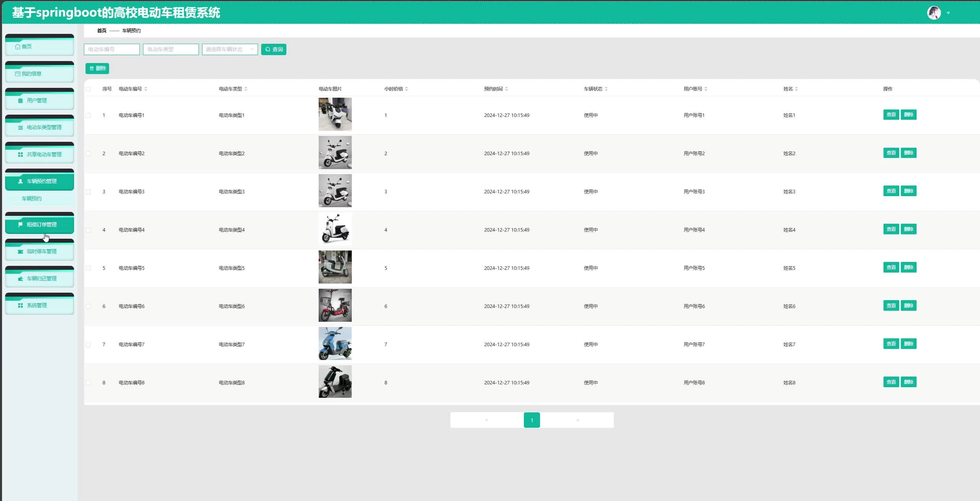980x501 pixels.
Task: Sort by 小时价格 column arrows
Action: coord(406,89)
